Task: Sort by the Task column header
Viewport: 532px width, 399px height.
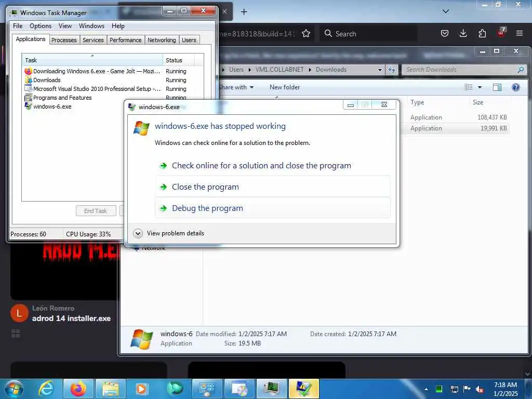Action: (92, 60)
